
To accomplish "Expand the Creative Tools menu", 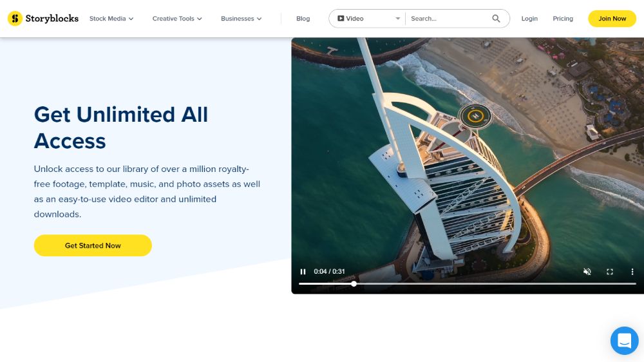I will pos(177,19).
